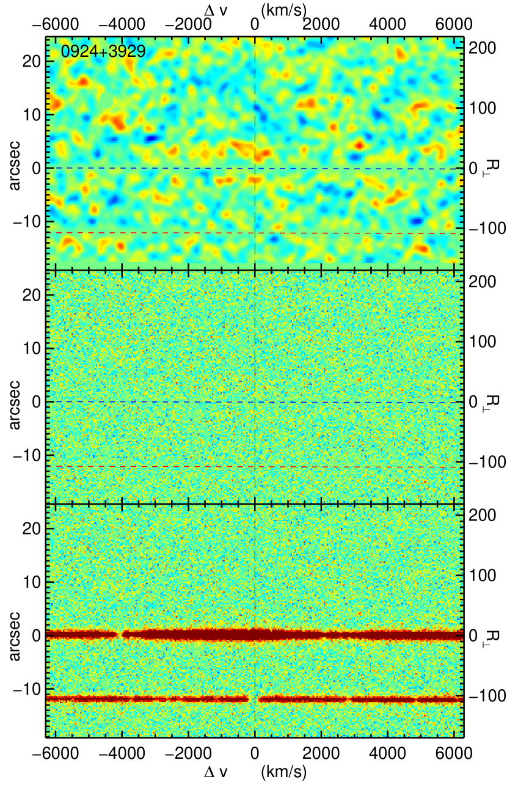Click the blue dashed line in the top panel

click(255, 168)
